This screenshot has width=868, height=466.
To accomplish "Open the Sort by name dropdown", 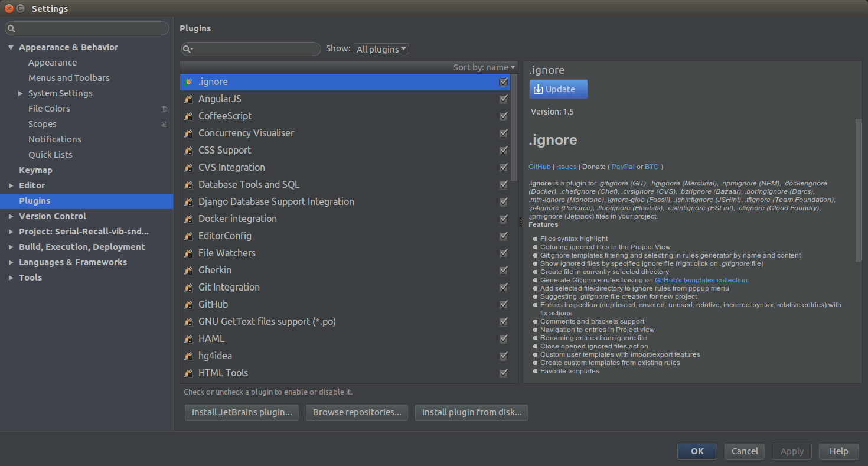I will 484,67.
